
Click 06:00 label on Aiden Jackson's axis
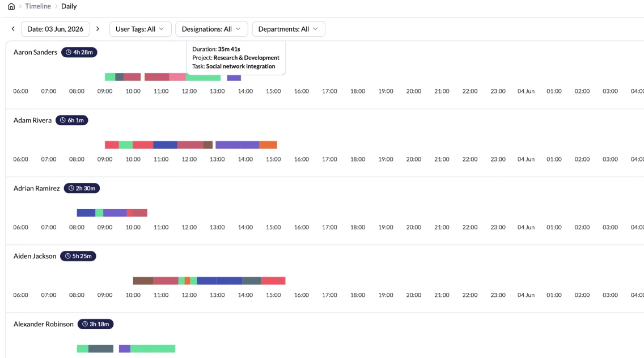(20, 295)
